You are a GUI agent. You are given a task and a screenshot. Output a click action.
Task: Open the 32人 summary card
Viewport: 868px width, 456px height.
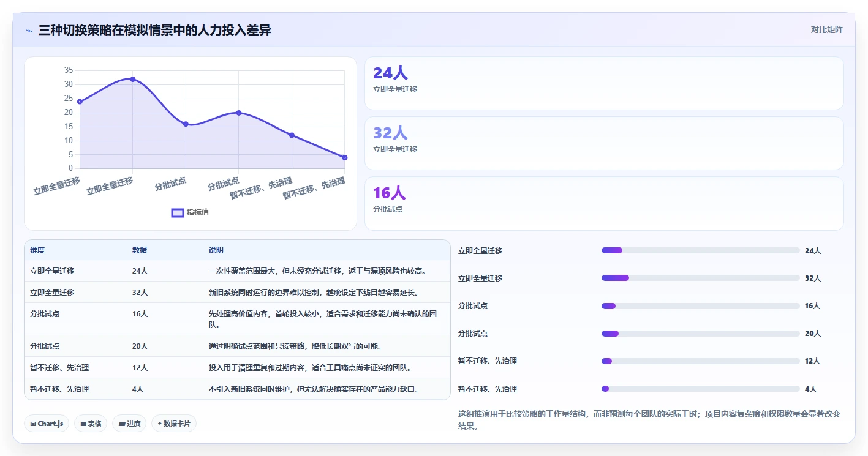(604, 143)
